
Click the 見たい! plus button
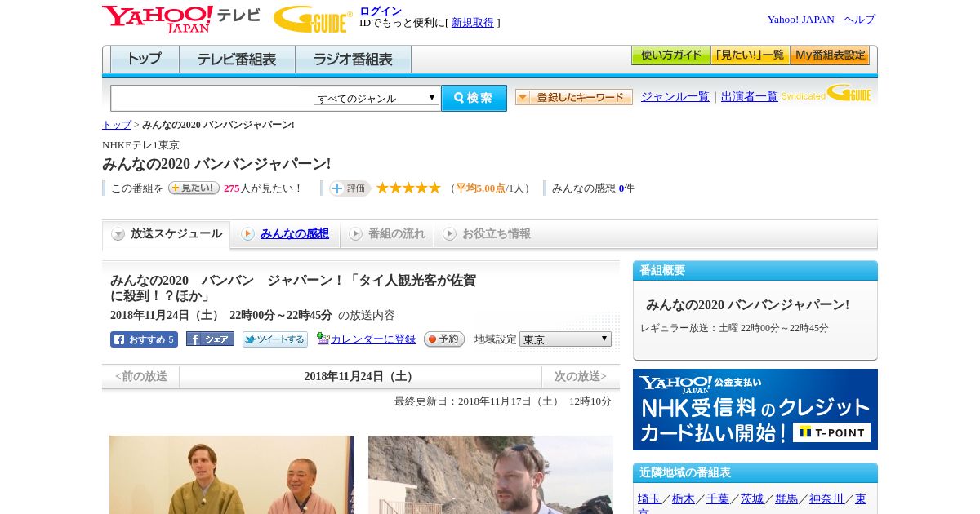point(194,188)
